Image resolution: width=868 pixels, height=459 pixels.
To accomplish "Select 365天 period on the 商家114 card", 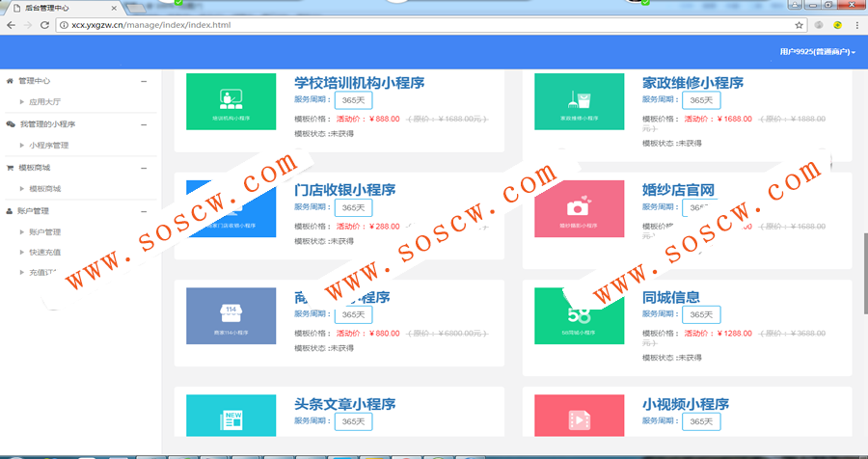I will (353, 314).
